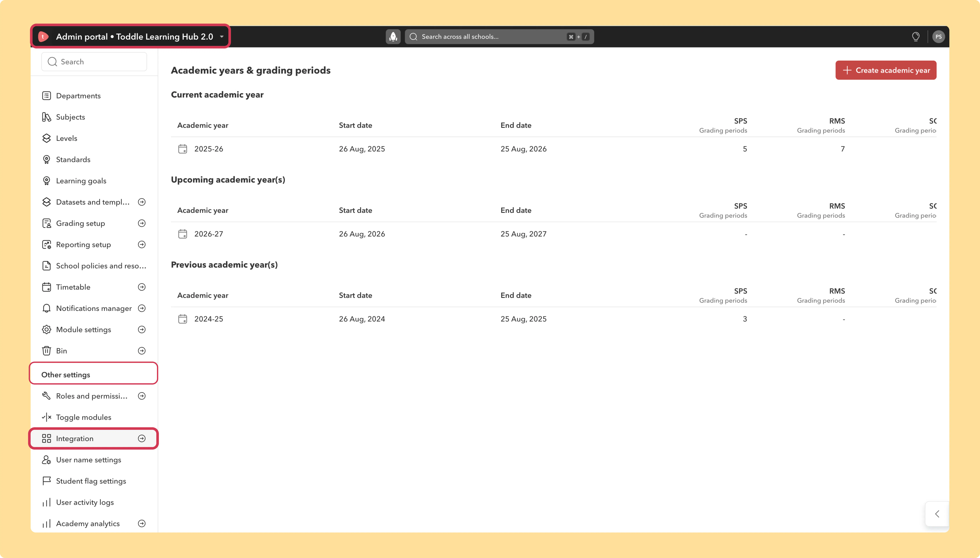Expand the Integration submenu arrow
The image size is (980, 558).
[x=142, y=438]
